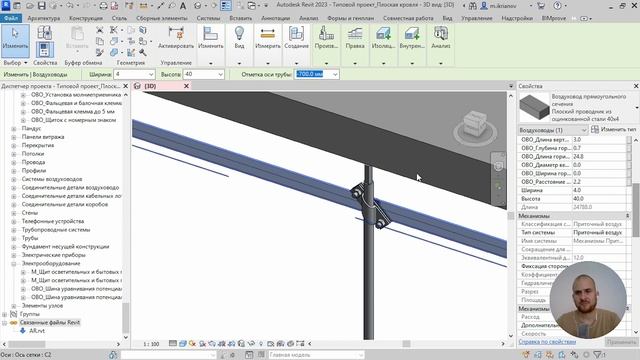
Task: Open the Системы ribbon tab
Action: point(208,18)
